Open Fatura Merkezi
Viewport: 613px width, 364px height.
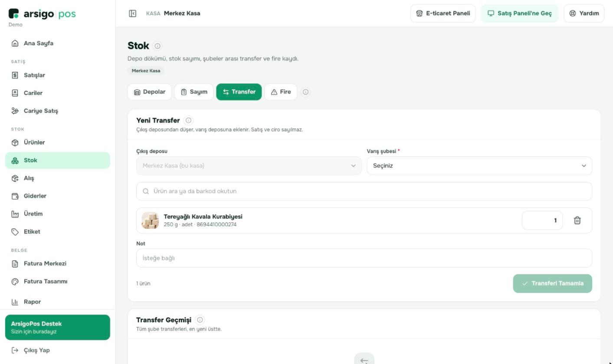[58, 263]
